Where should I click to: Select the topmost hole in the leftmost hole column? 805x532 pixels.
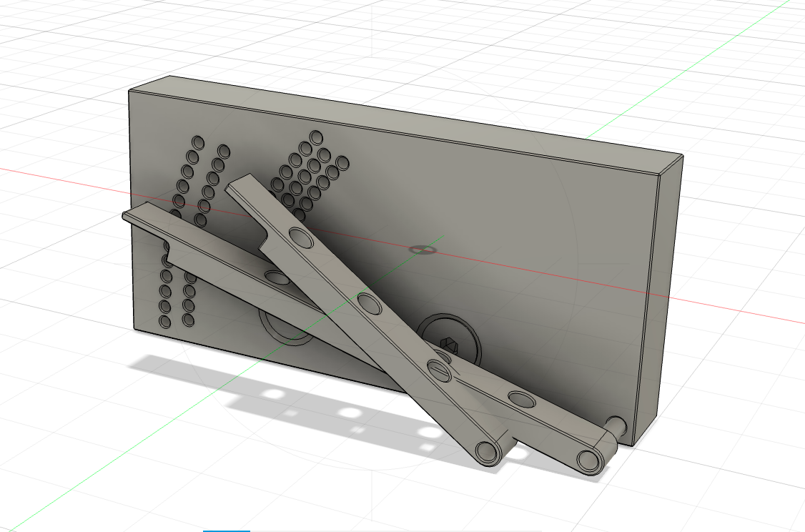coord(197,143)
